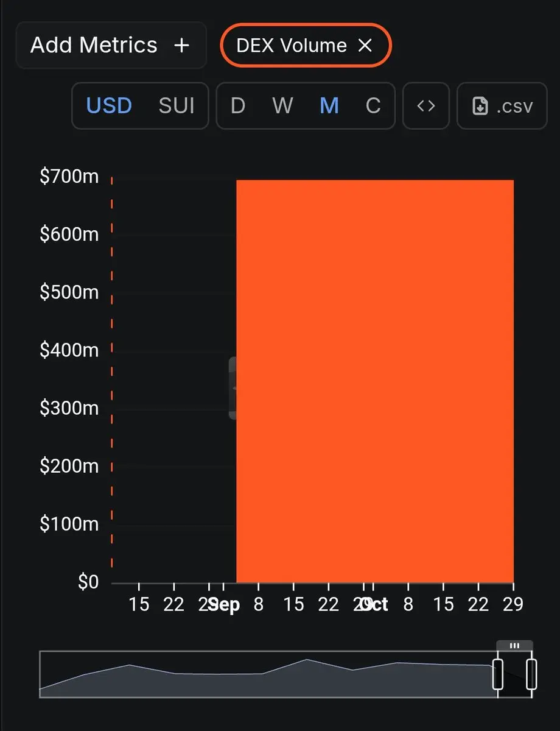The width and height of the screenshot is (560, 731).
Task: Click the mini overview chart area
Action: pos(268,674)
